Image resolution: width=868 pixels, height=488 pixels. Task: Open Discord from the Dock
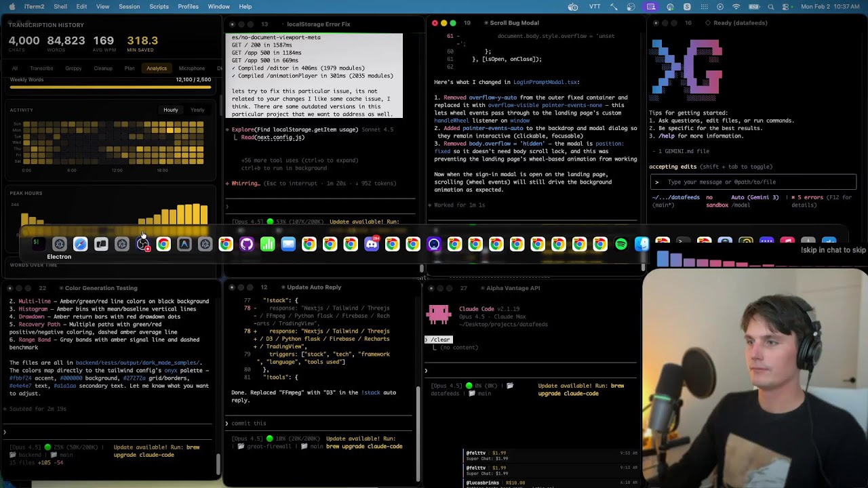(372, 244)
